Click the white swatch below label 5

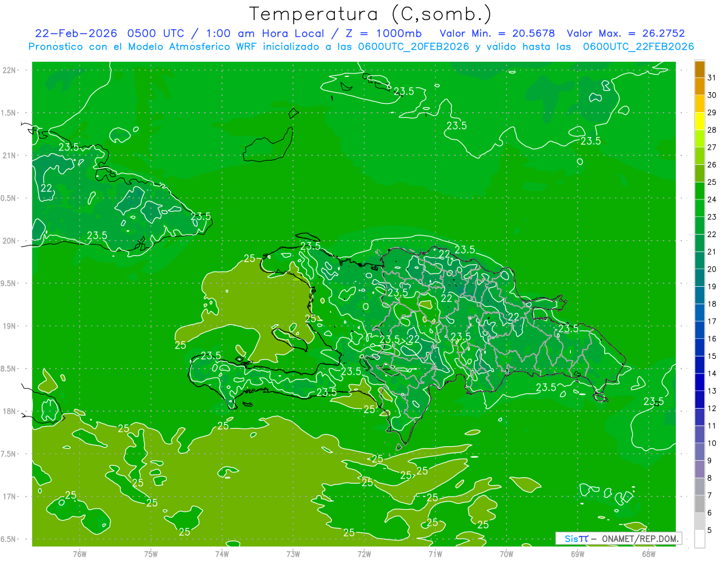pos(699,538)
